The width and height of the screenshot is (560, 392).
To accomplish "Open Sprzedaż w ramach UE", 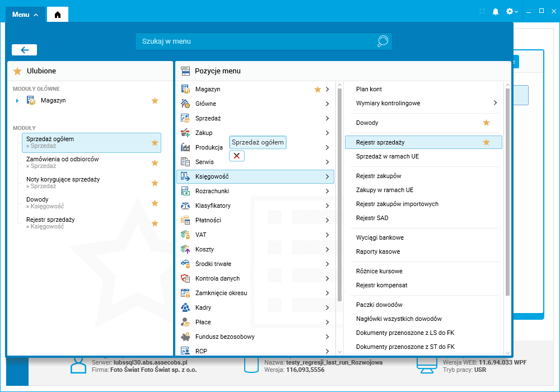I will point(388,156).
